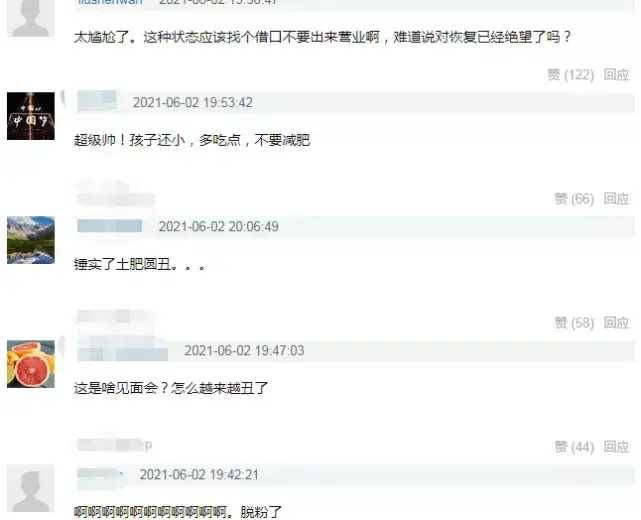Screen dimensions: 641x520
Task: Click 回应 next to 赞 (66)
Action: 616,199
